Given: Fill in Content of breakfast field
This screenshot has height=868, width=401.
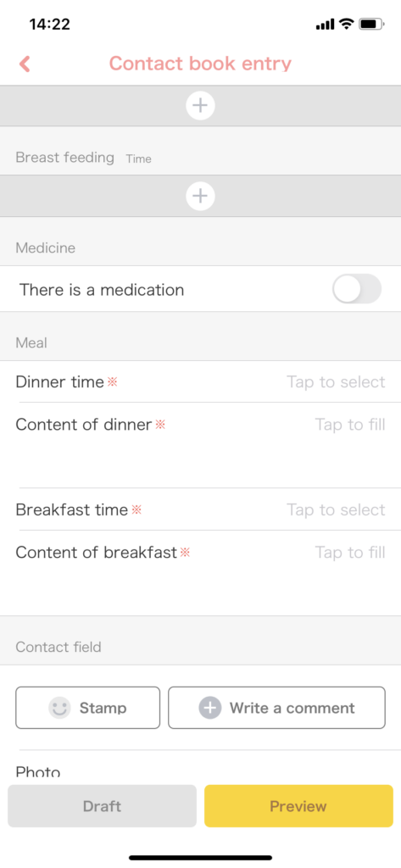Looking at the screenshot, I should point(200,573).
